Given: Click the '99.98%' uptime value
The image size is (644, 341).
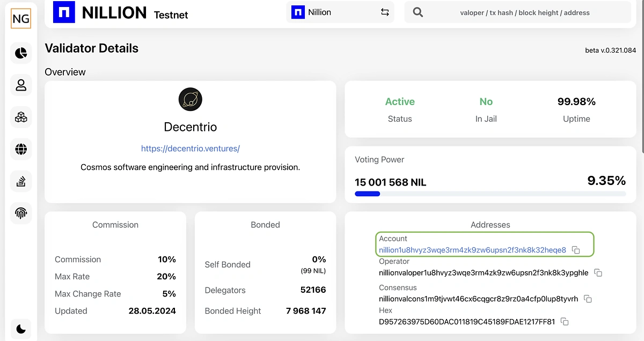Looking at the screenshot, I should (x=576, y=101).
